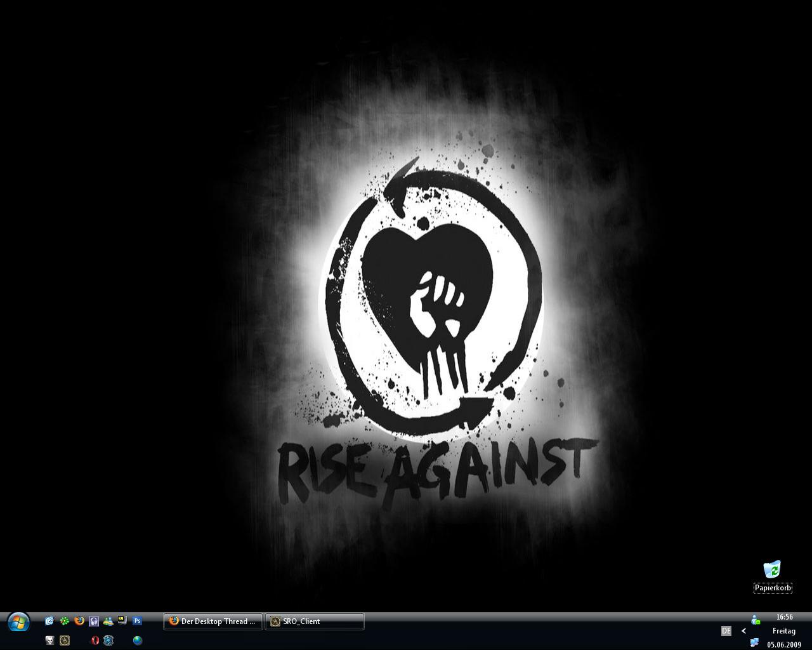Viewport: 812px width, 650px height.
Task: Launch Opera browser from Quick Launch
Action: (95, 640)
